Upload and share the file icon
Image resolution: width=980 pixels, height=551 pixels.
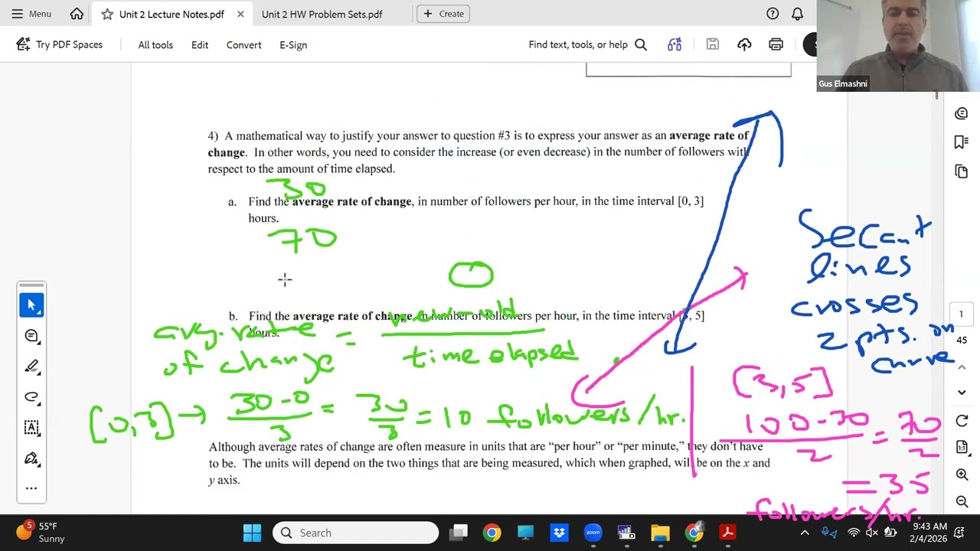tap(744, 44)
